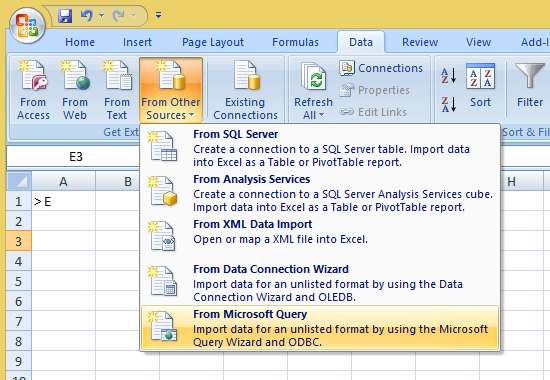Viewport: 550px width, 380px height.
Task: Click cell A1 containing '> E'
Action: (x=63, y=201)
